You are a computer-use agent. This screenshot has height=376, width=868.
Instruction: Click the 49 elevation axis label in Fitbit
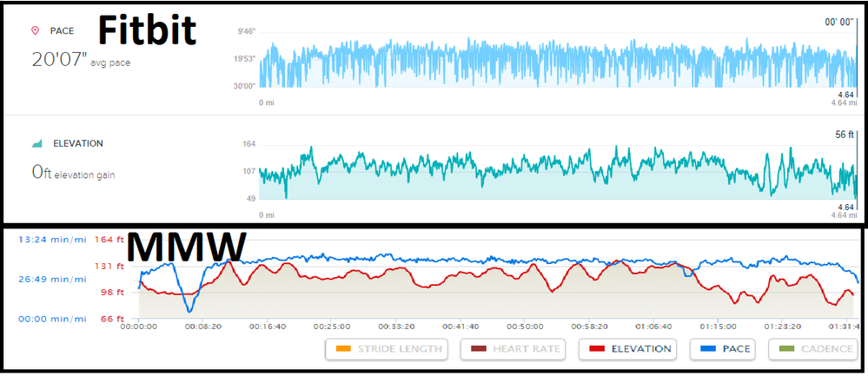point(251,199)
